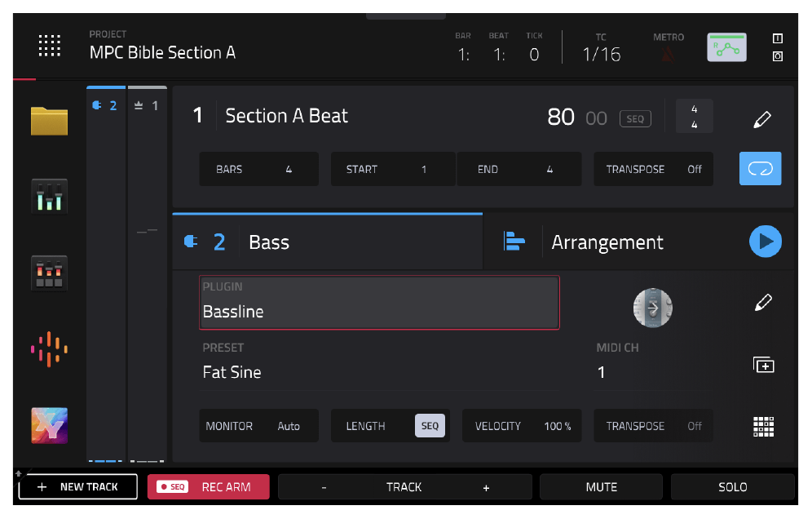This screenshot has height=519, width=812.
Task: Open the Bass track tab
Action: click(327, 242)
